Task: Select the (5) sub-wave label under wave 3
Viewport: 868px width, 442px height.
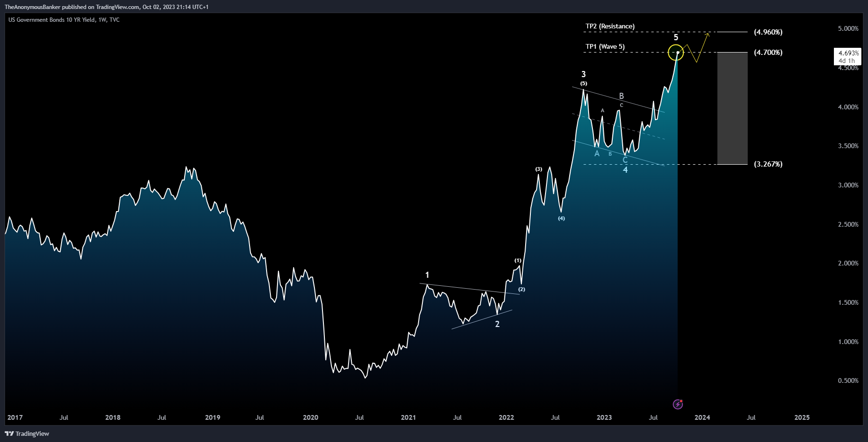Action: (583, 83)
